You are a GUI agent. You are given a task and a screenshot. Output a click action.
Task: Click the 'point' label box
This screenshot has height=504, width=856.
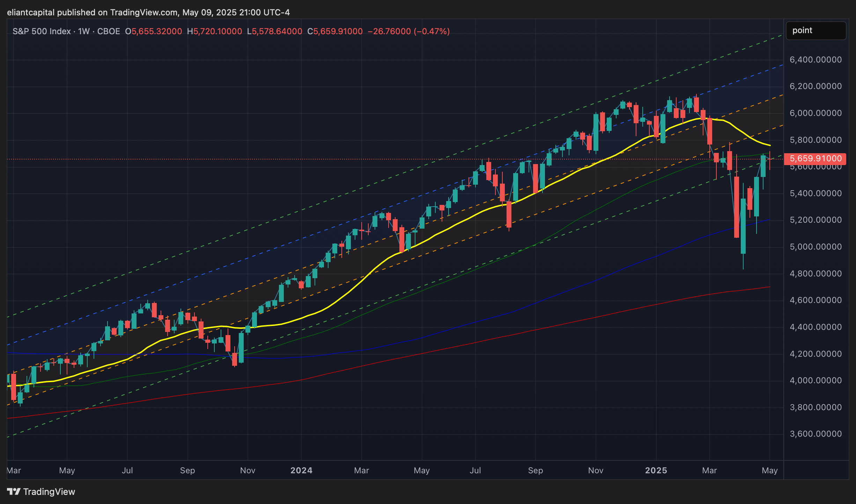pos(816,31)
